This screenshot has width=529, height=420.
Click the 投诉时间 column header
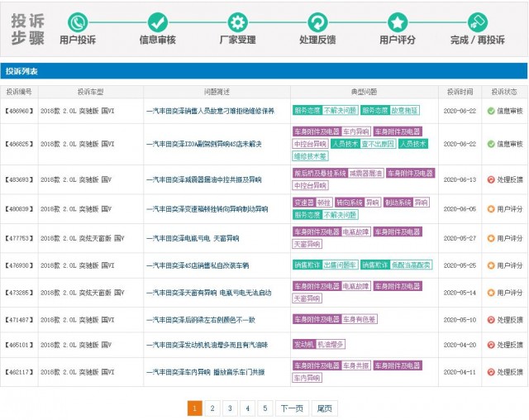point(460,92)
